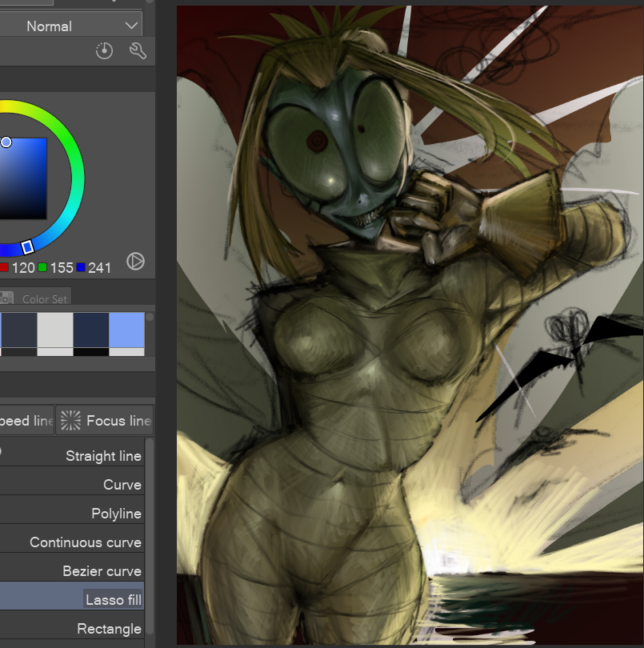Click the hue ring handle on color wheel

click(x=27, y=247)
